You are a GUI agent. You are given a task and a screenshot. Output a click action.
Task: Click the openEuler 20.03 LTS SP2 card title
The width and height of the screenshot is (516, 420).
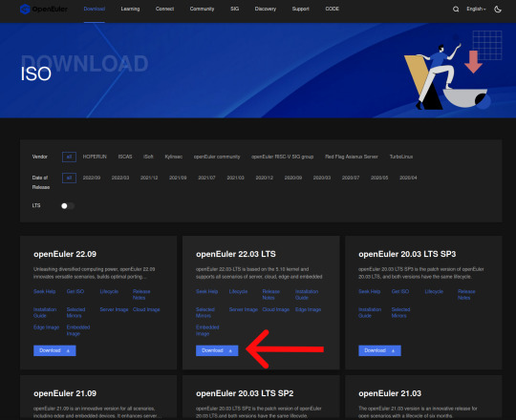[x=245, y=393]
